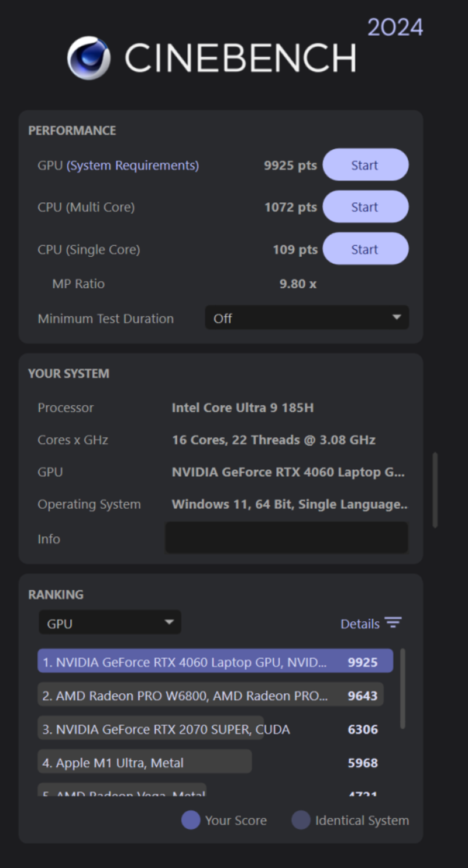Click the 9925 pts GPU score
This screenshot has width=468, height=868.
click(290, 166)
